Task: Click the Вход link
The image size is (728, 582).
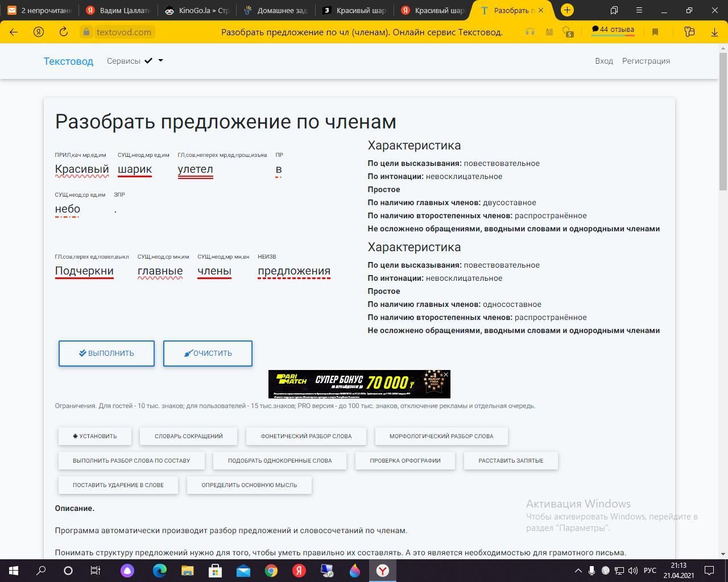Action: 604,61
